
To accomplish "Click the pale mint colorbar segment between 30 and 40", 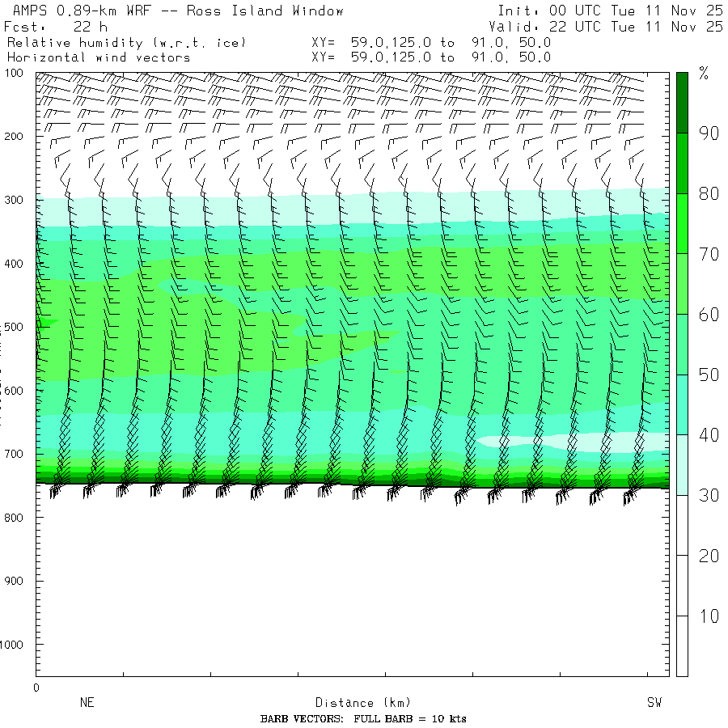I will pyautogui.click(x=682, y=465).
